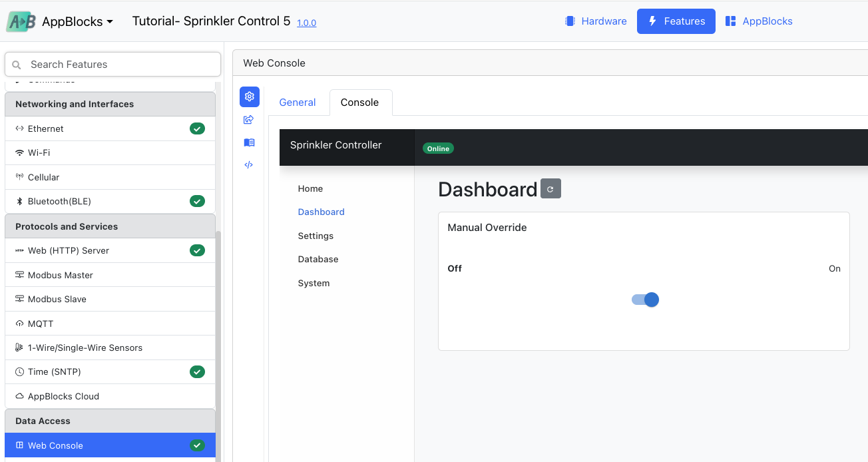Toggle the Web (HTTP) Server checkmark
The height and width of the screenshot is (462, 868).
197,250
